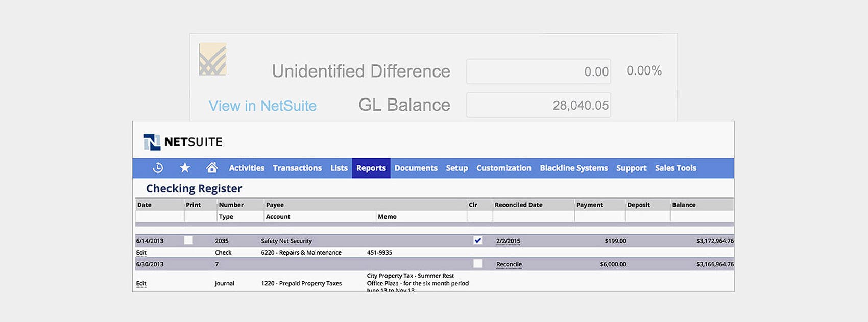Click the City Property Tax memo text
The height and width of the screenshot is (322, 868).
pyautogui.click(x=418, y=283)
